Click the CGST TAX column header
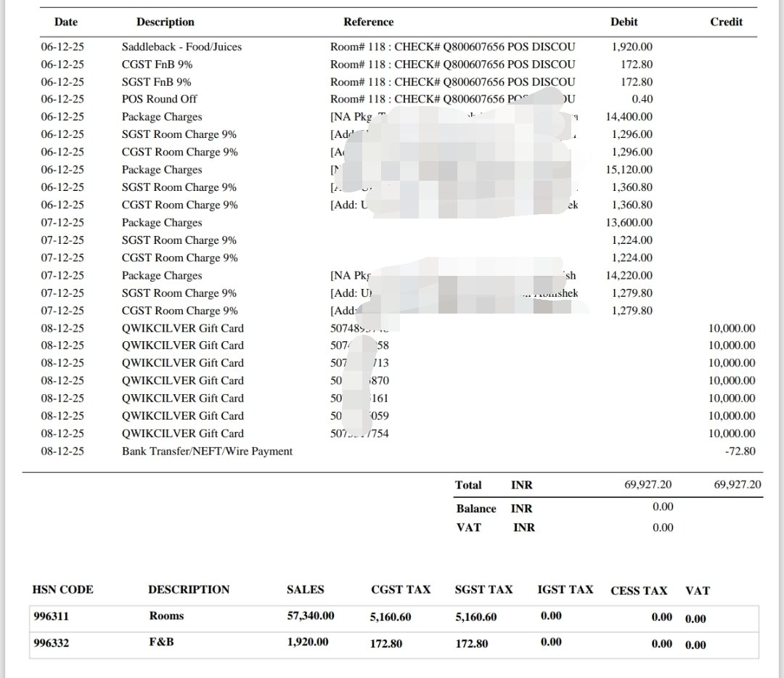This screenshot has height=678, width=784. [401, 589]
